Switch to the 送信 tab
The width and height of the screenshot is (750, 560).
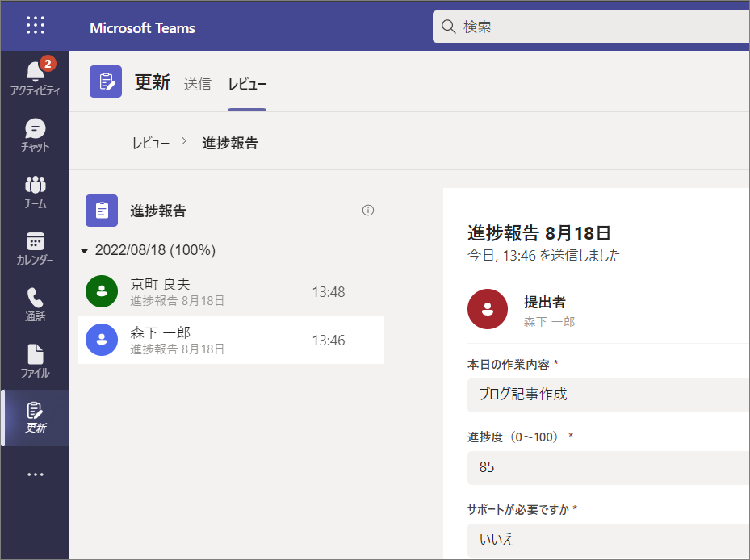pyautogui.click(x=198, y=84)
